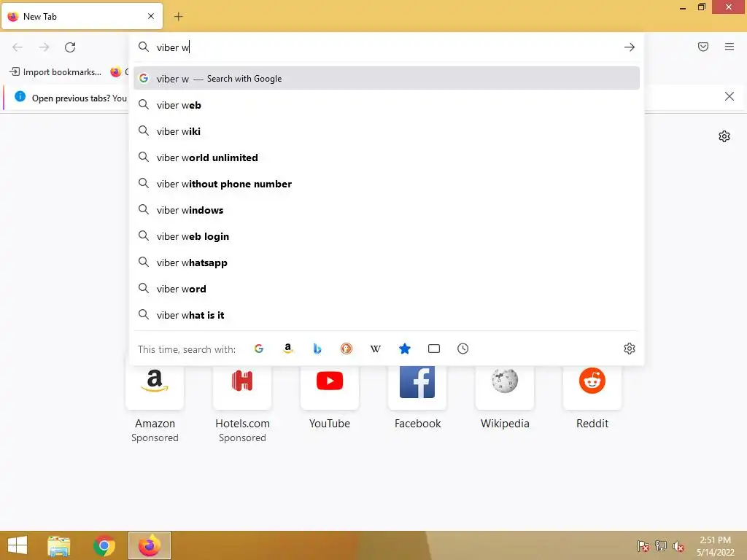Close the New Tab tab
The height and width of the screenshot is (560, 747).
[151, 16]
